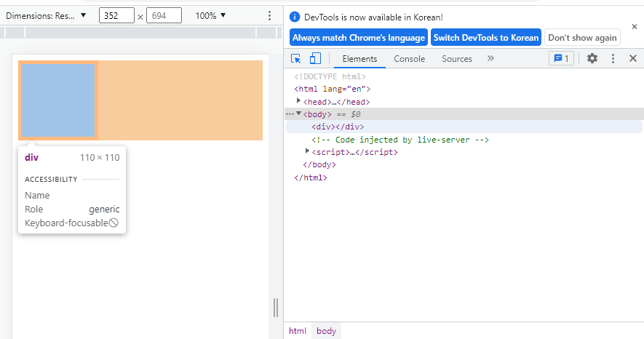The image size is (644, 339).
Task: Show more DevTools tabs chevron
Action: point(490,58)
